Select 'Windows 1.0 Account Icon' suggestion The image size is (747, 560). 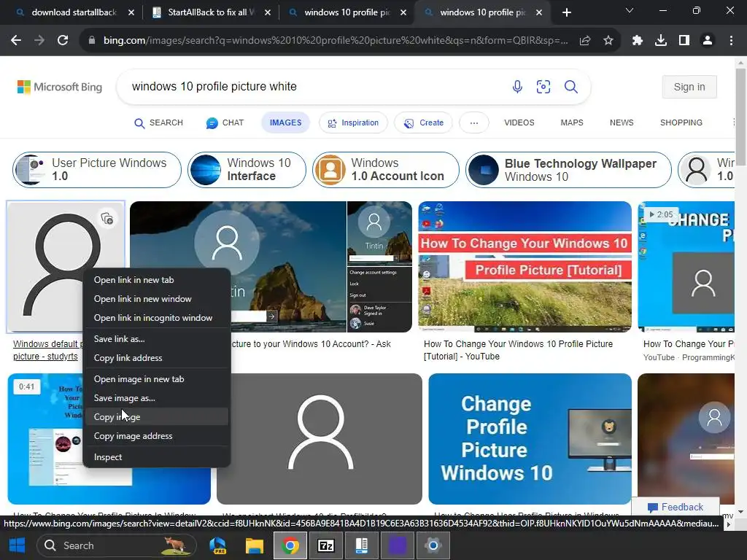click(x=386, y=169)
